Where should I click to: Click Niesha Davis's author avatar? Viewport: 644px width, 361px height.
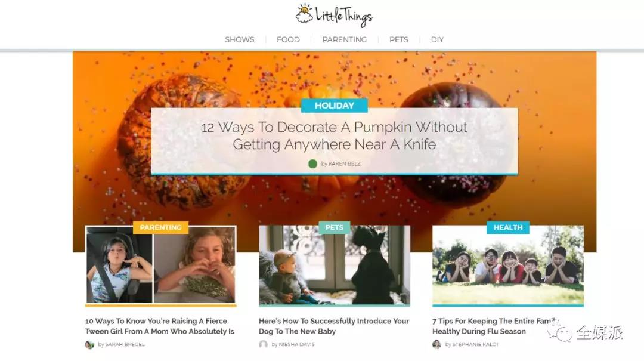point(264,344)
